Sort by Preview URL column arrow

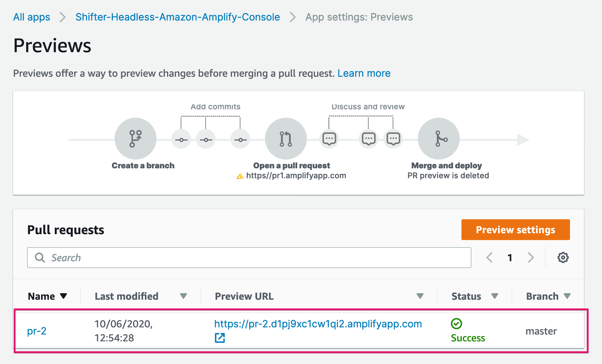420,296
